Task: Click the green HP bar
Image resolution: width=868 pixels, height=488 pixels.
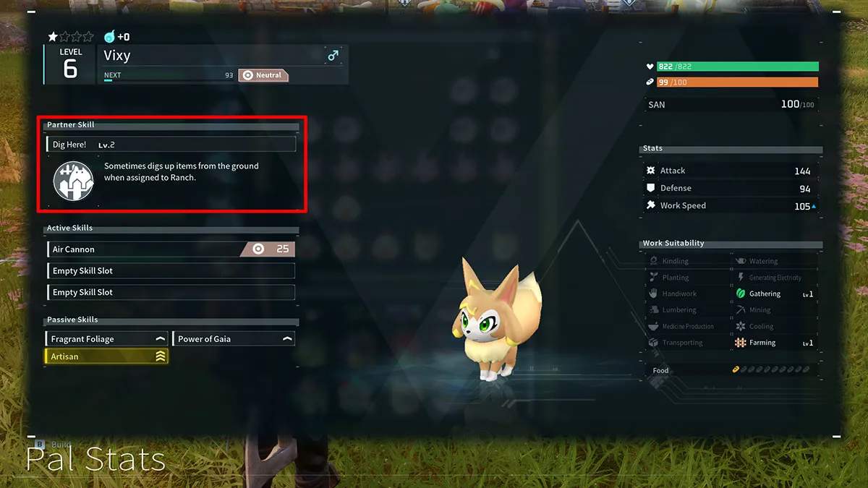Action: (x=738, y=67)
